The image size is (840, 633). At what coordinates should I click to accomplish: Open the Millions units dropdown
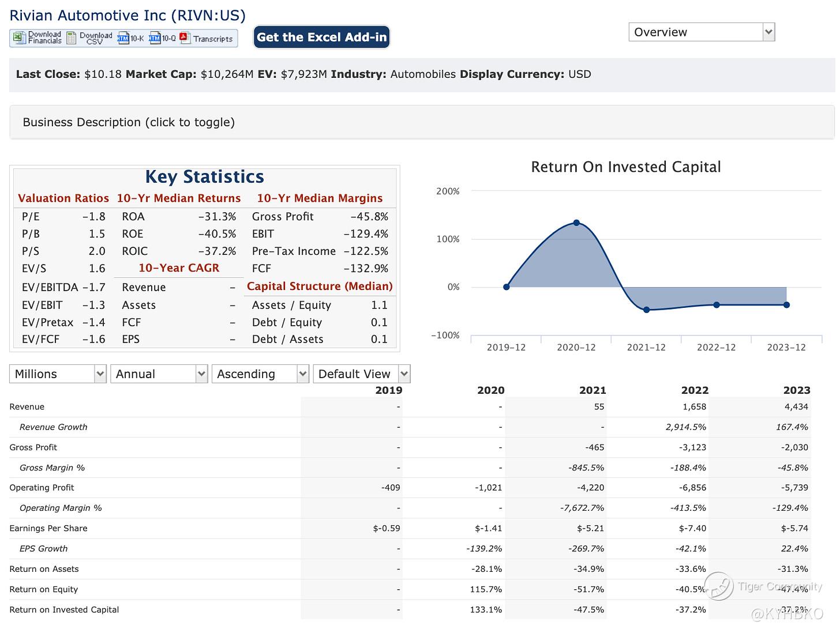click(x=58, y=374)
